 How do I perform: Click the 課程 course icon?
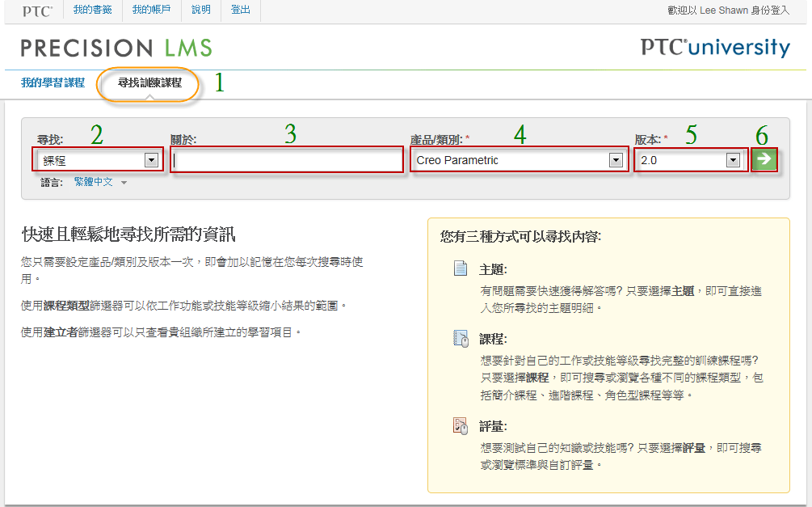click(x=461, y=339)
